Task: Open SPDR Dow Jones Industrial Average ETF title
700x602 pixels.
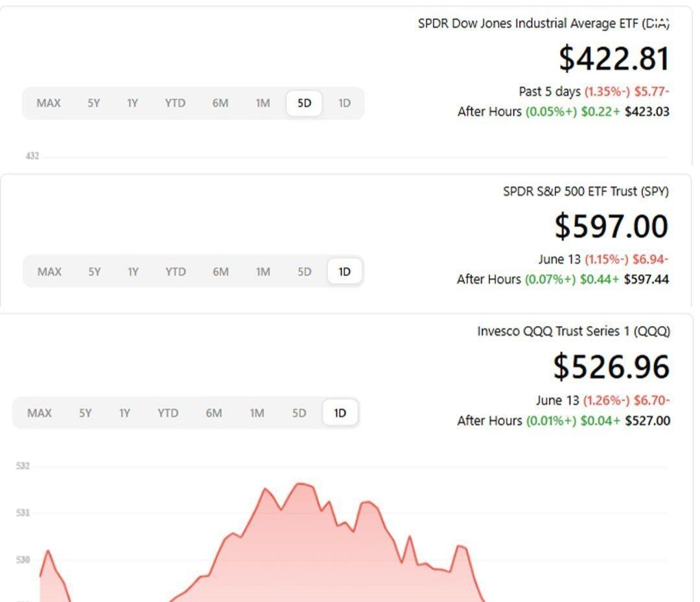Action: [x=543, y=24]
